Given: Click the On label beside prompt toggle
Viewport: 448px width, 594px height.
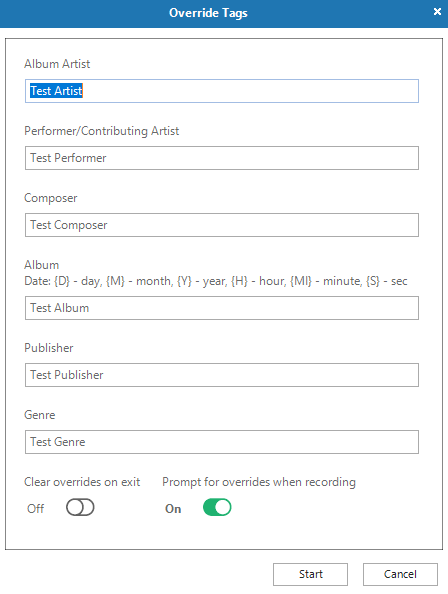Looking at the screenshot, I should 173,508.
